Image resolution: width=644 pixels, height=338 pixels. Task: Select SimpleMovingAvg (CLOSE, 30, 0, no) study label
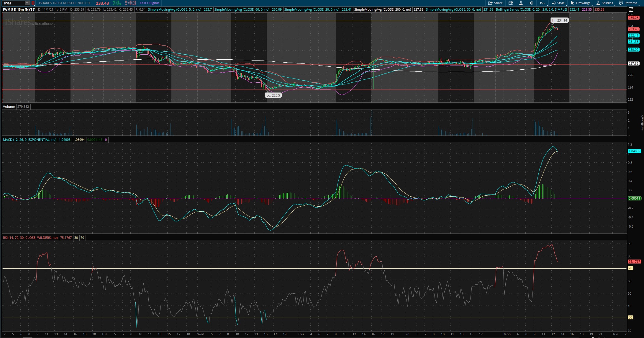pos(453,9)
